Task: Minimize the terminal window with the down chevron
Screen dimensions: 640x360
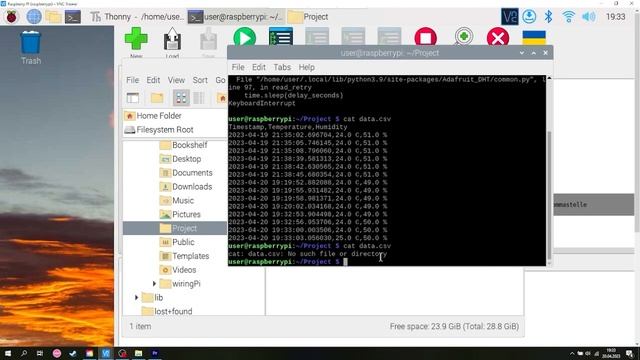Action: [522, 53]
